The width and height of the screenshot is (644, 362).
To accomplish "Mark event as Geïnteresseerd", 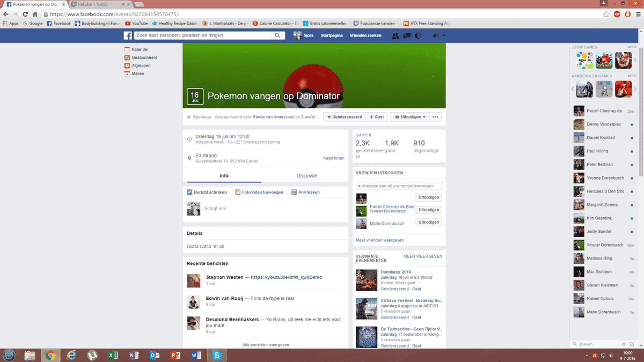I will click(345, 117).
